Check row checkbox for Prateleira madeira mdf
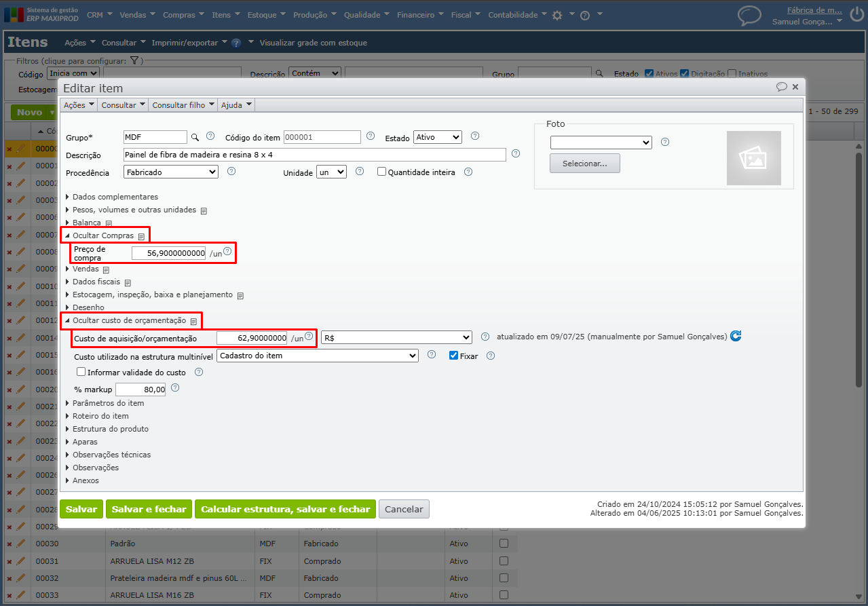The height and width of the screenshot is (606, 868). pyautogui.click(x=504, y=578)
